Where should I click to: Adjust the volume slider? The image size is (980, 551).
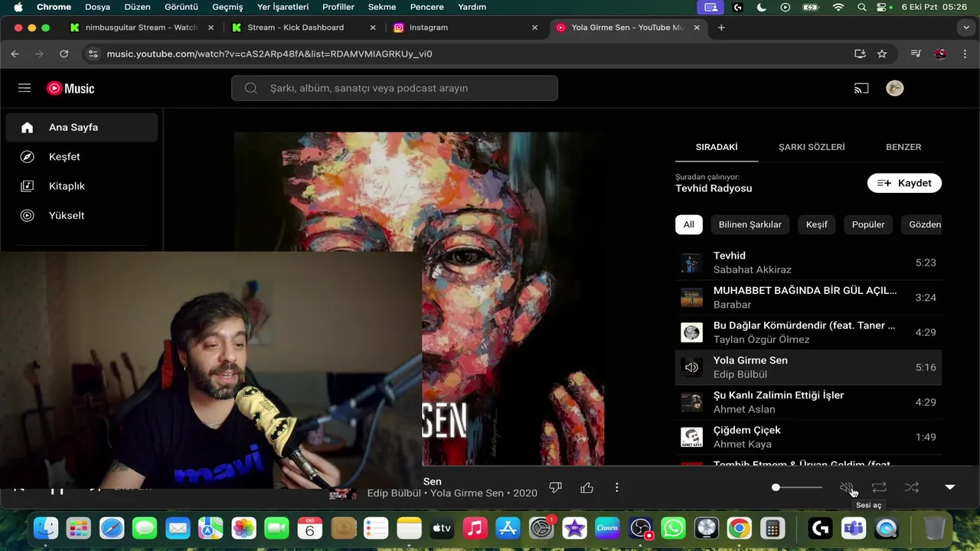(x=796, y=487)
